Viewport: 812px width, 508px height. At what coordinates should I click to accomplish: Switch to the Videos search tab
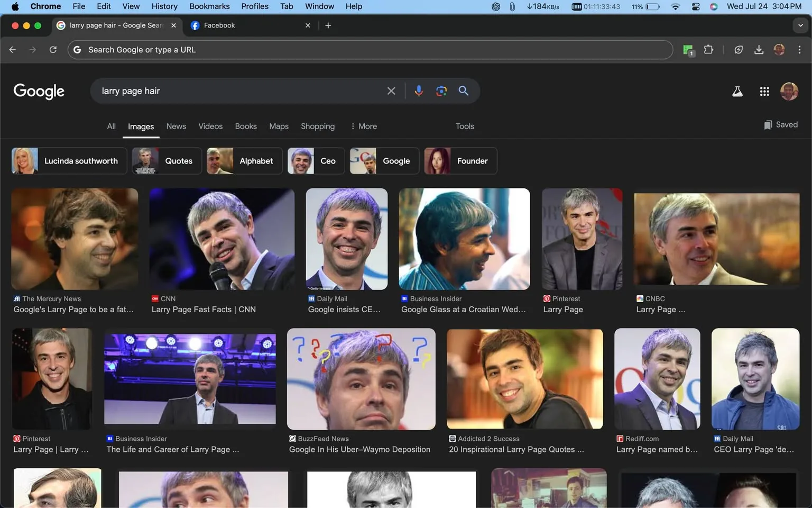(x=210, y=126)
